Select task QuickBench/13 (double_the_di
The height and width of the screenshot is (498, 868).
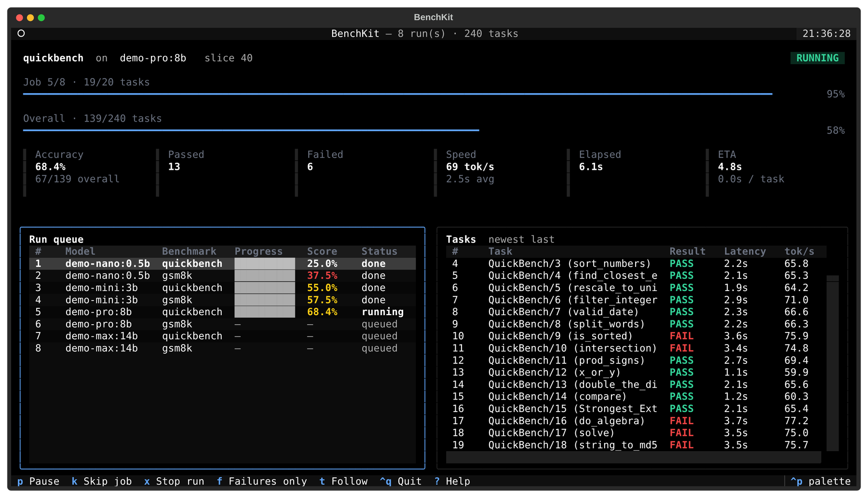pos(636,385)
